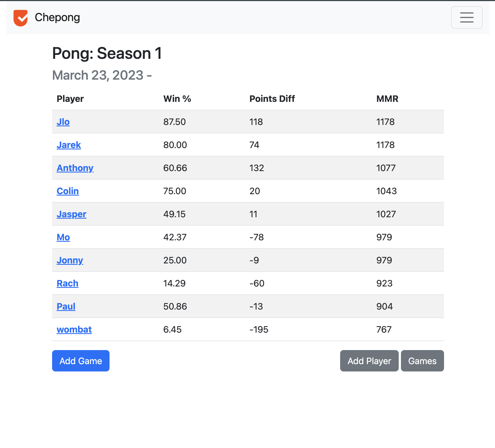View Anthony's player stats
495x448 pixels.
pyautogui.click(x=75, y=168)
